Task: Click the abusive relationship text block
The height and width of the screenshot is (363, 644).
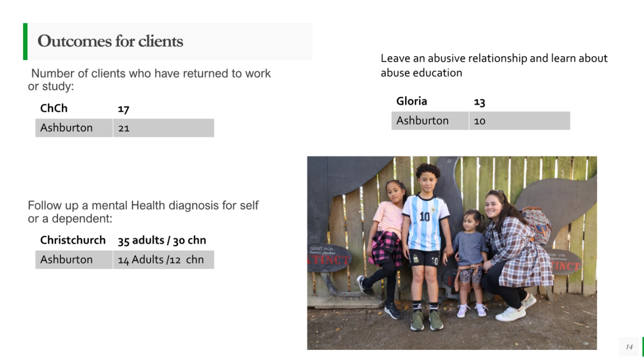Action: pos(494,65)
